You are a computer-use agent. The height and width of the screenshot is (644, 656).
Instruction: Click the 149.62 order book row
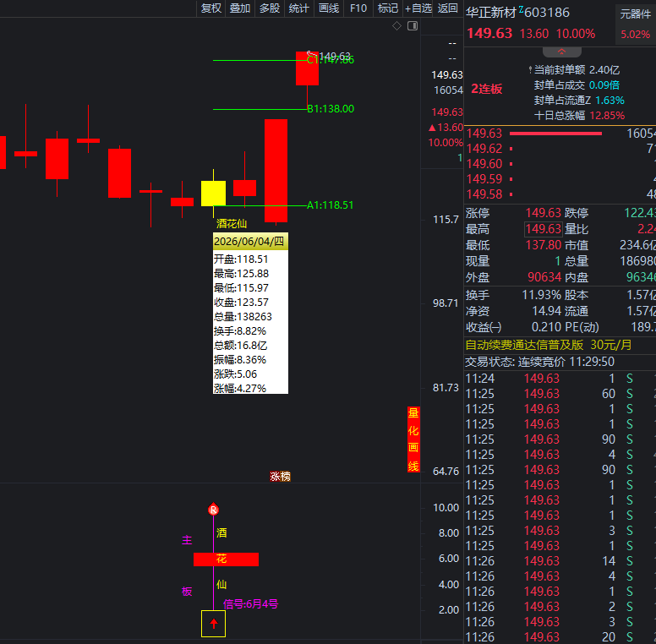tap(560, 149)
